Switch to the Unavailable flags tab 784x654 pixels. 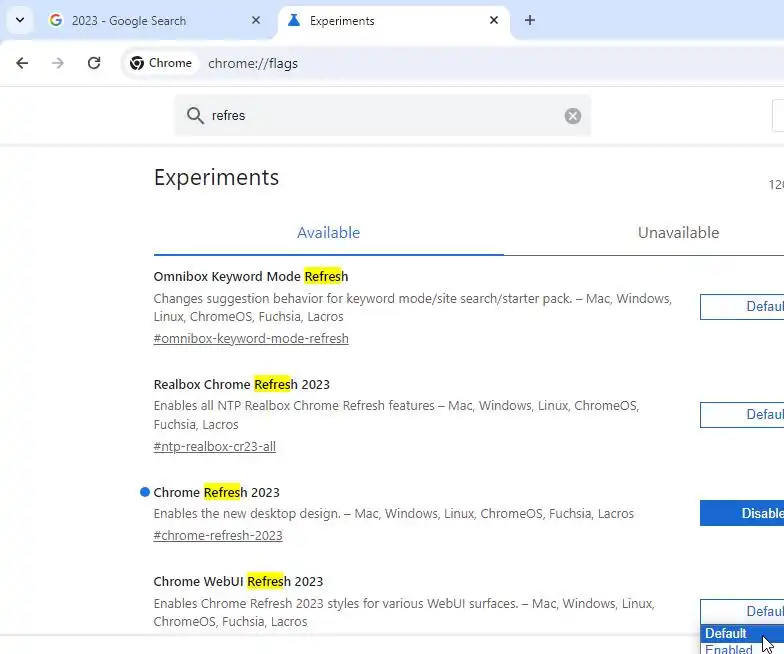[x=678, y=232]
